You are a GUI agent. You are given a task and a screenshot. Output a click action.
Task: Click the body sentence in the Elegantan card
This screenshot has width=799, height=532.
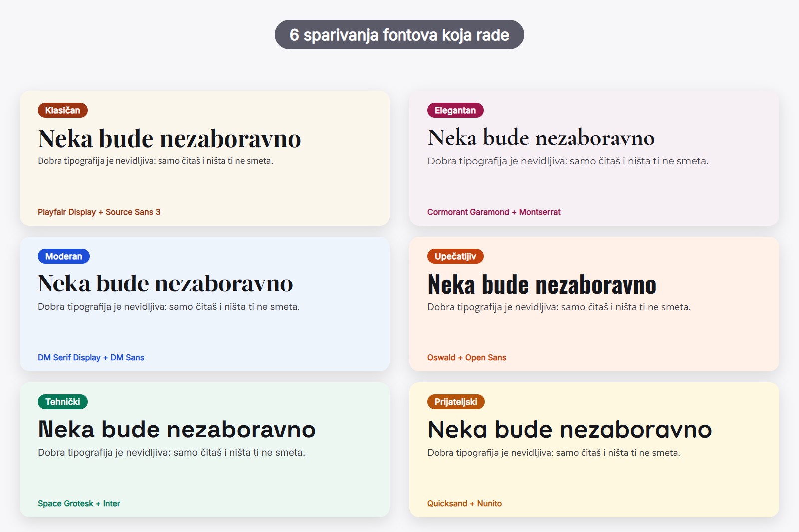coord(568,161)
